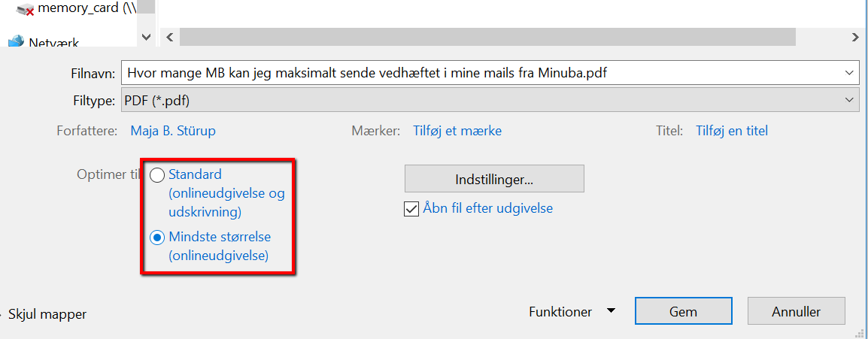The image size is (868, 339).
Task: Click the scrollbar right arrow
Action: 855,37
